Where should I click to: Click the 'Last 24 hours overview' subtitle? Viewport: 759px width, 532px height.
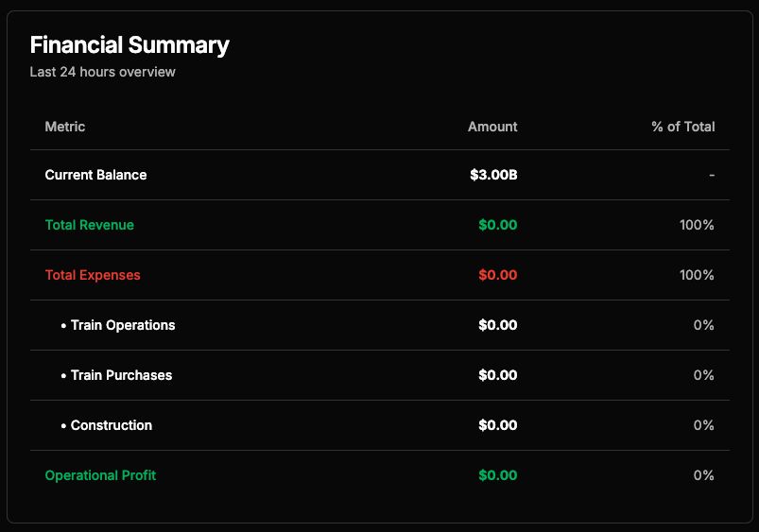(102, 72)
